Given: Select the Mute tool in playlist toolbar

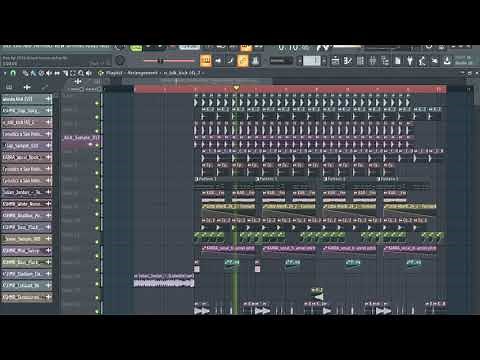Looking at the screenshot, I should coord(49,73).
